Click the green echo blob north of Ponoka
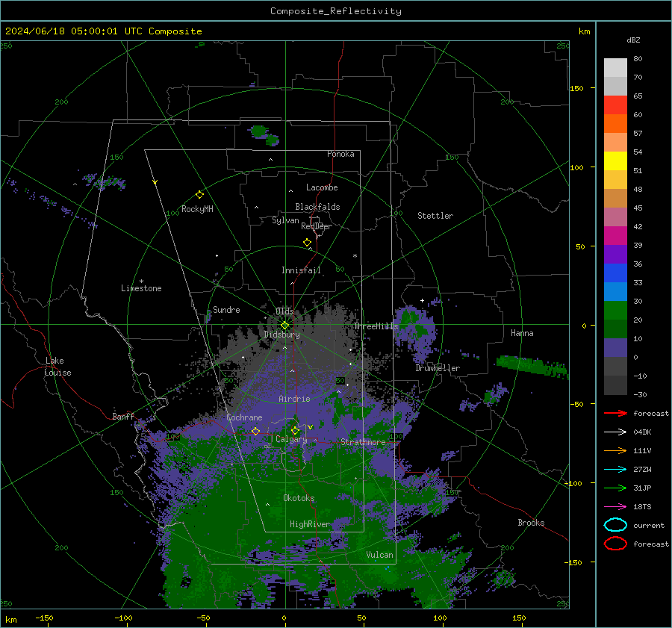672x628 pixels. coord(265,135)
